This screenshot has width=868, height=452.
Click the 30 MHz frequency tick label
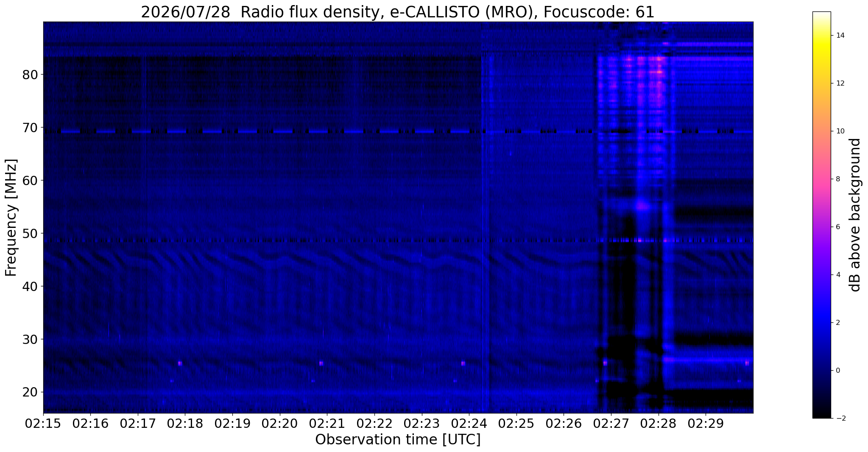pos(30,339)
